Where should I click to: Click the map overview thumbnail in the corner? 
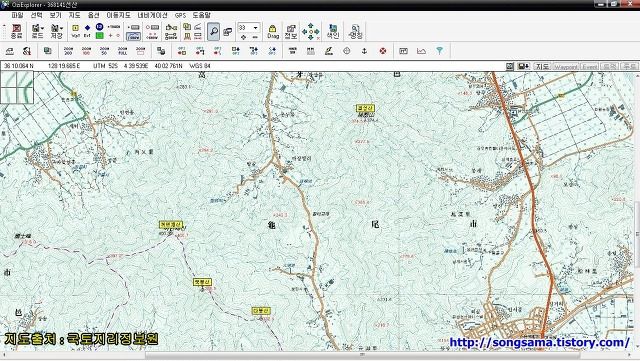pos(17,87)
